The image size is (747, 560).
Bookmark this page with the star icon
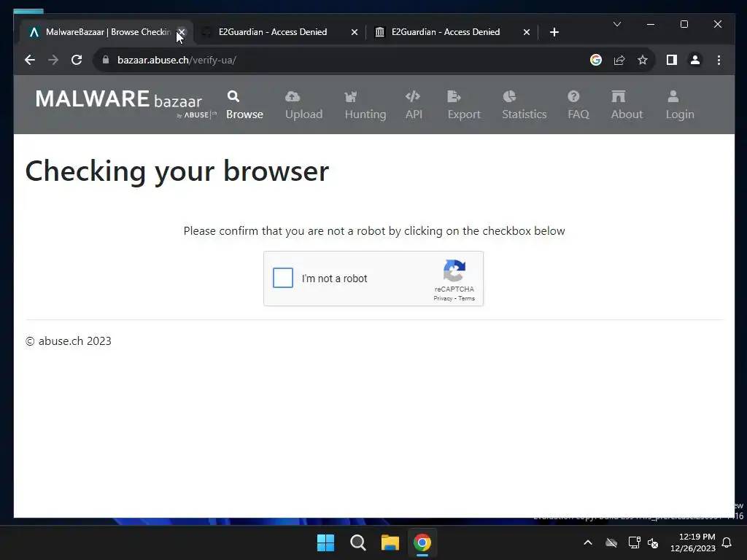(643, 60)
